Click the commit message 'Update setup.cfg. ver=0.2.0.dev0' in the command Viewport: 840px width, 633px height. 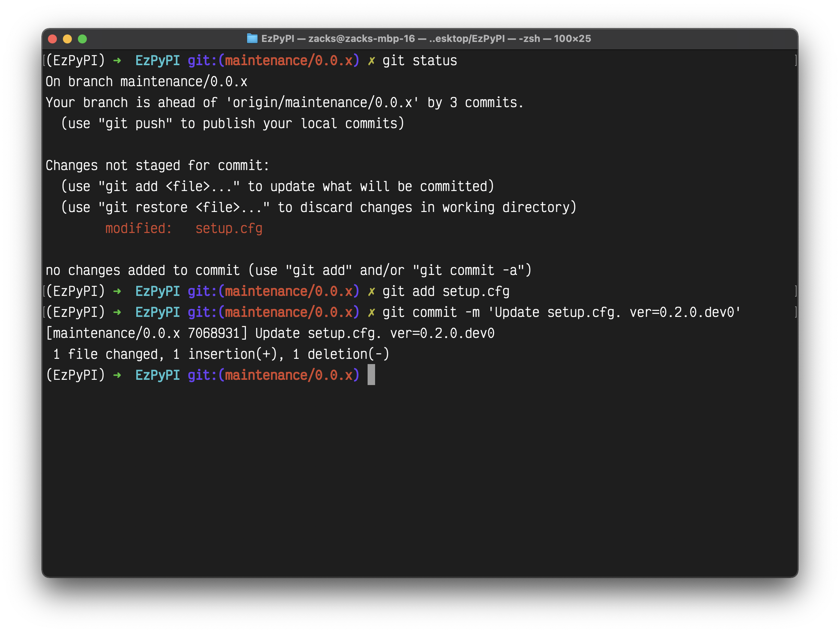pyautogui.click(x=614, y=312)
